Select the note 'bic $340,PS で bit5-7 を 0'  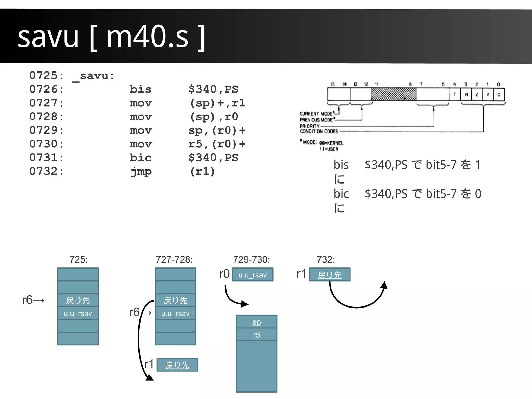point(407,194)
